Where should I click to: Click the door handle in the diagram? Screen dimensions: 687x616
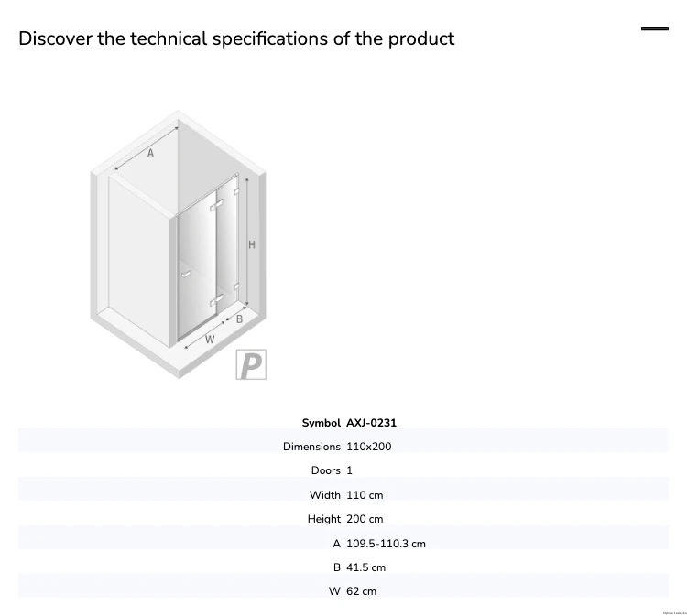186,275
